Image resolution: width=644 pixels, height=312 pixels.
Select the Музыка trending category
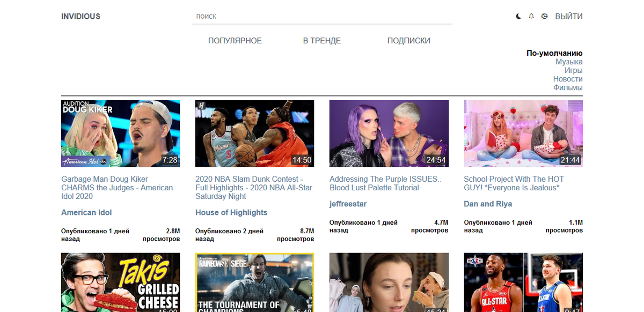tap(569, 62)
